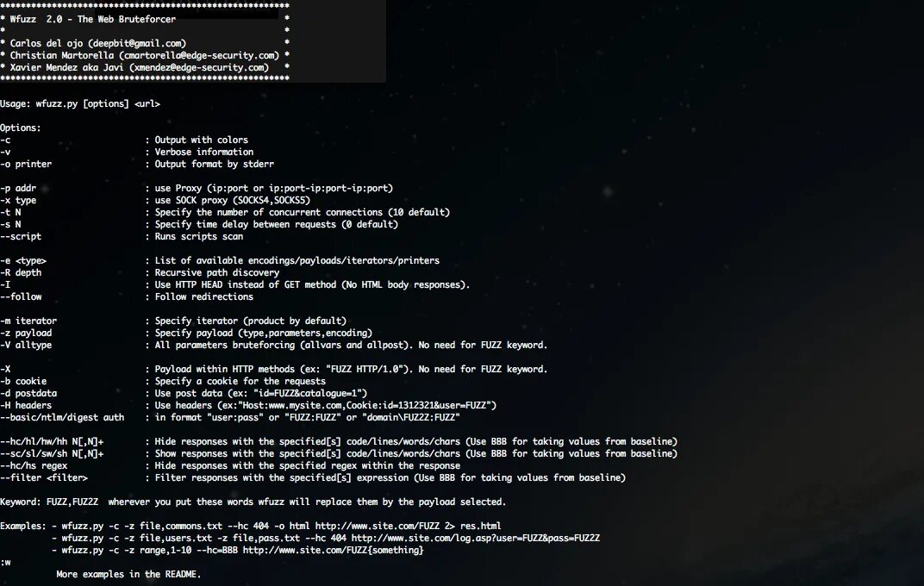Click 'Specify a cookie for the requests'
The image size is (924, 586).
tap(240, 381)
